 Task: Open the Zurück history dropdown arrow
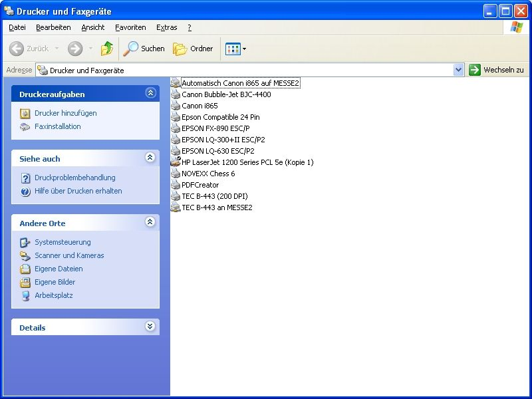[x=57, y=49]
